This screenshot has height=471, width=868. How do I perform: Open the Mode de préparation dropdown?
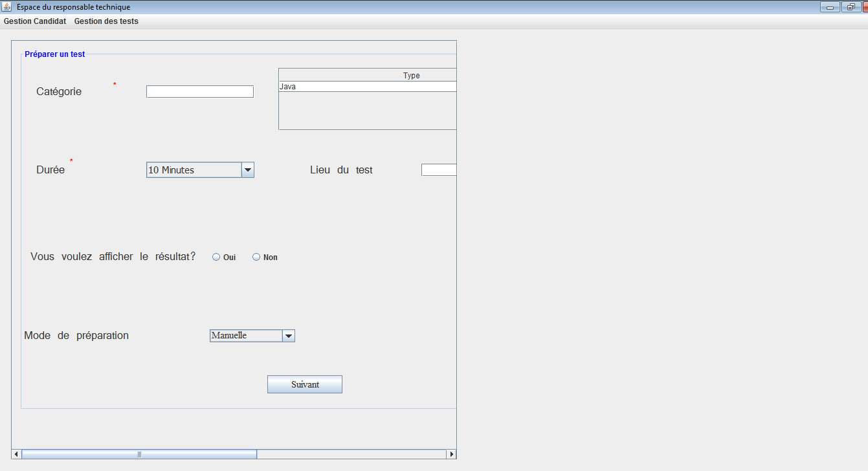(289, 335)
